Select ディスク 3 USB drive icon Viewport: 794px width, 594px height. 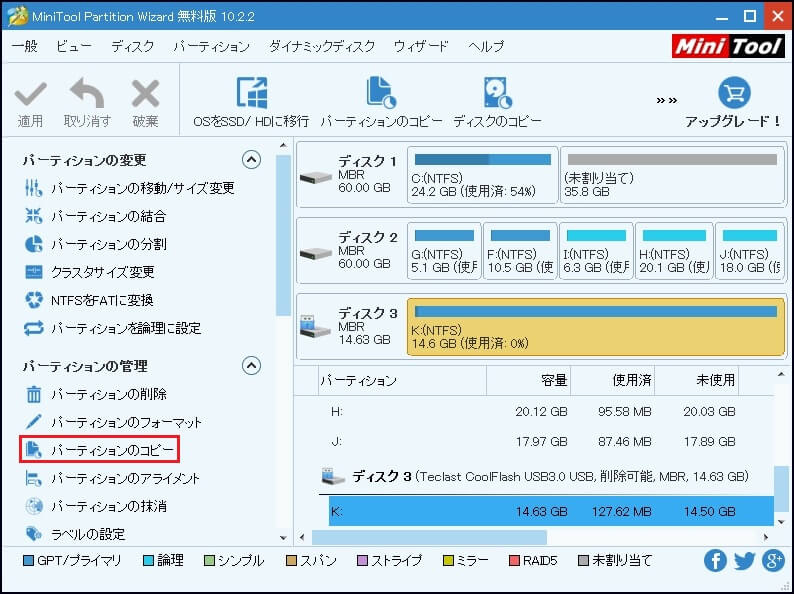(314, 326)
